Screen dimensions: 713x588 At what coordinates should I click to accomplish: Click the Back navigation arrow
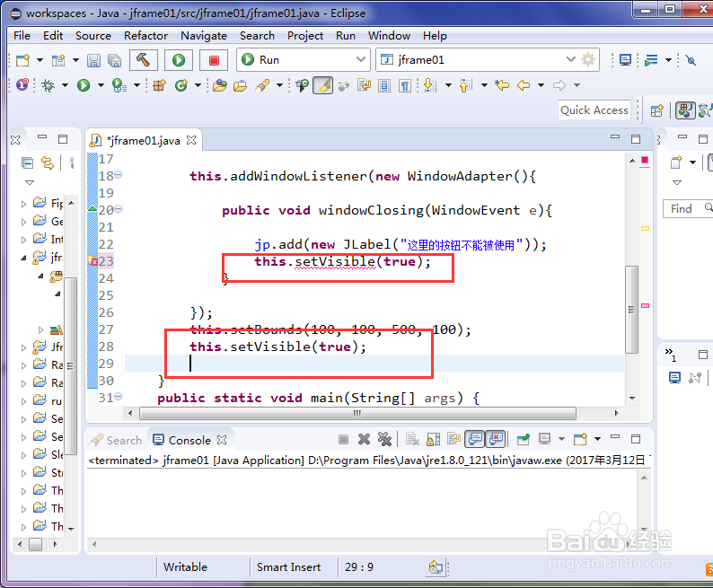pyautogui.click(x=524, y=85)
